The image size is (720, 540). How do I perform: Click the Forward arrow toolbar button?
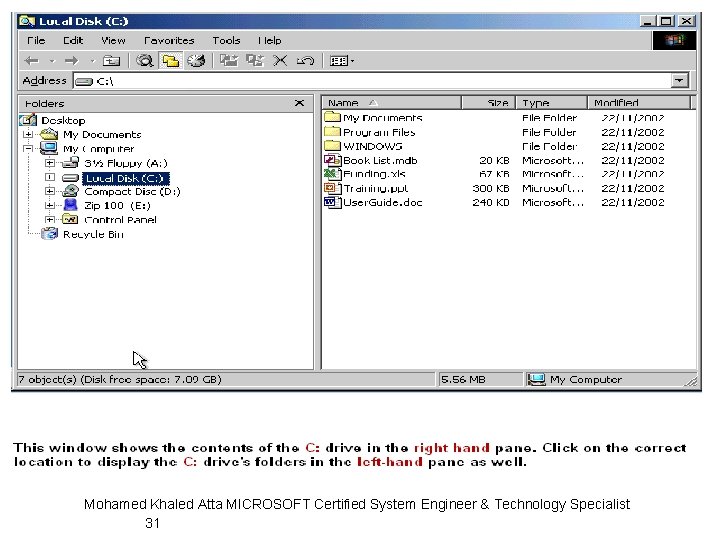click(71, 61)
